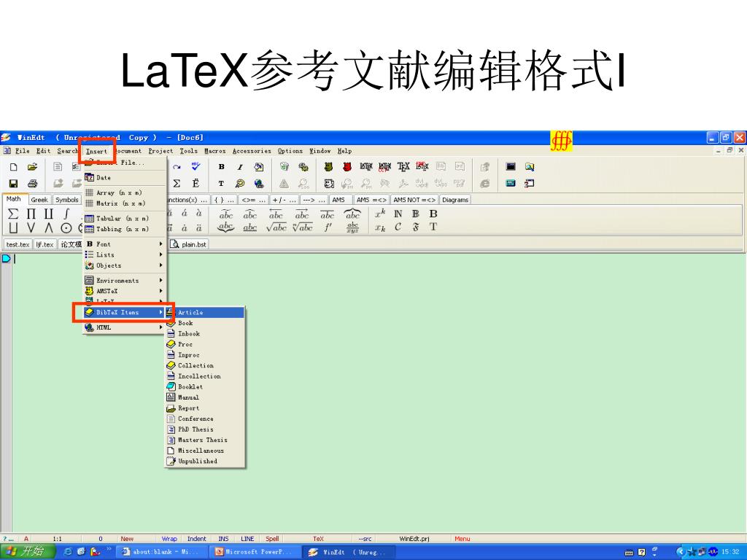
Task: Click the TeX compile icon
Action: (x=403, y=167)
